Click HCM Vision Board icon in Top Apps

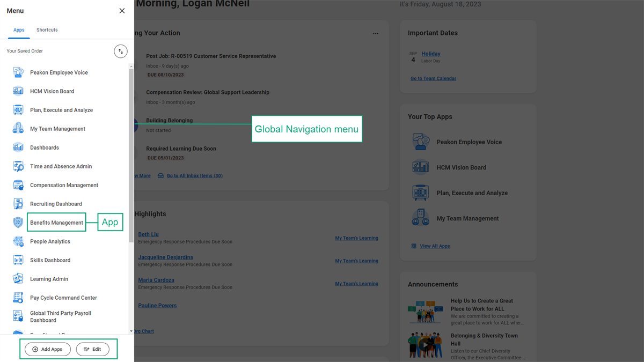pos(421,167)
